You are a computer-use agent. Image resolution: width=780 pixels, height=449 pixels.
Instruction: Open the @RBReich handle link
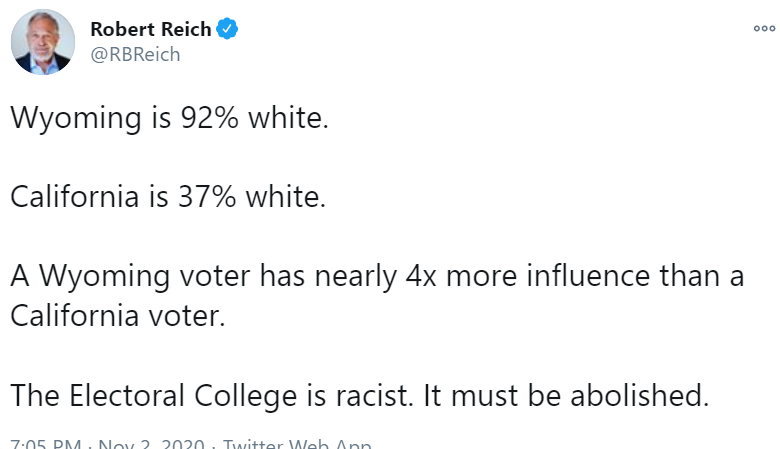coord(136,55)
